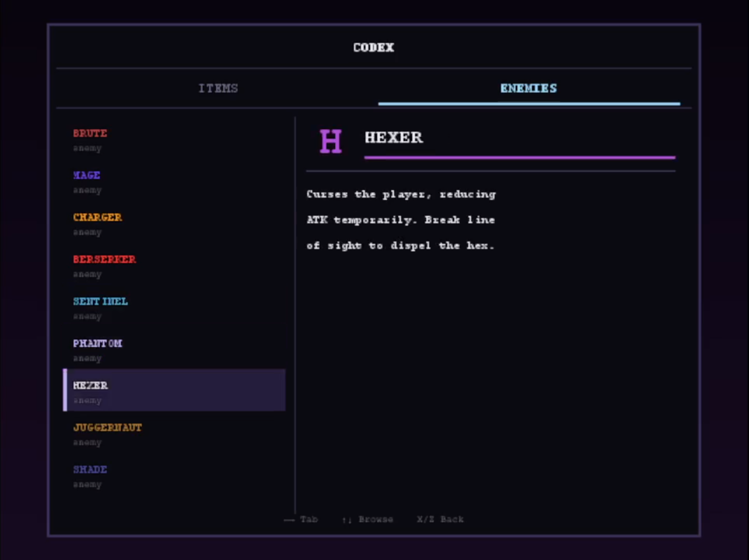View the BERSERKER entry
The image size is (749, 560).
coord(174,266)
